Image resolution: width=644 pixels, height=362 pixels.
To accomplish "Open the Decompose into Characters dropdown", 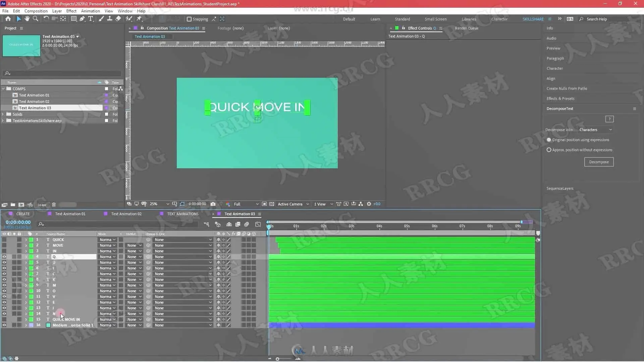I will (595, 130).
